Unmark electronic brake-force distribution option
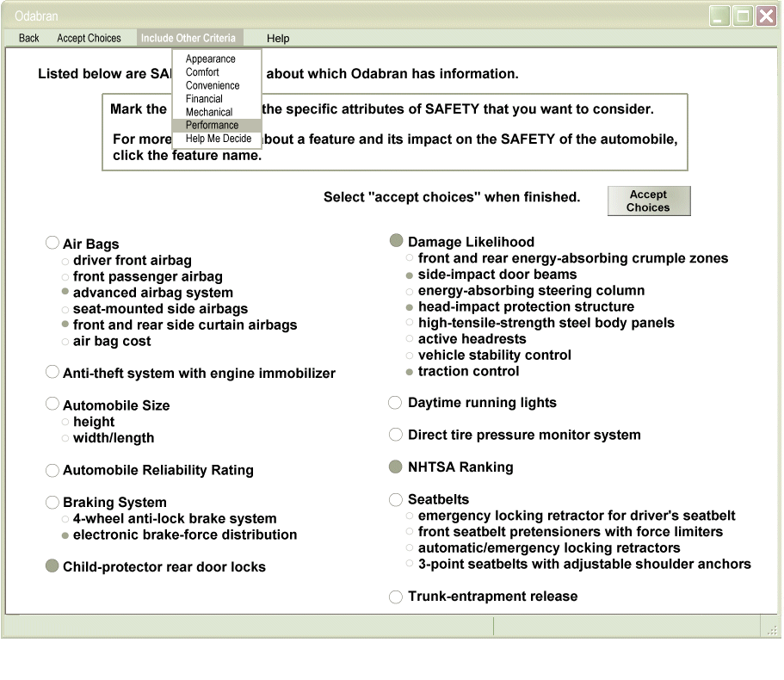 65,535
